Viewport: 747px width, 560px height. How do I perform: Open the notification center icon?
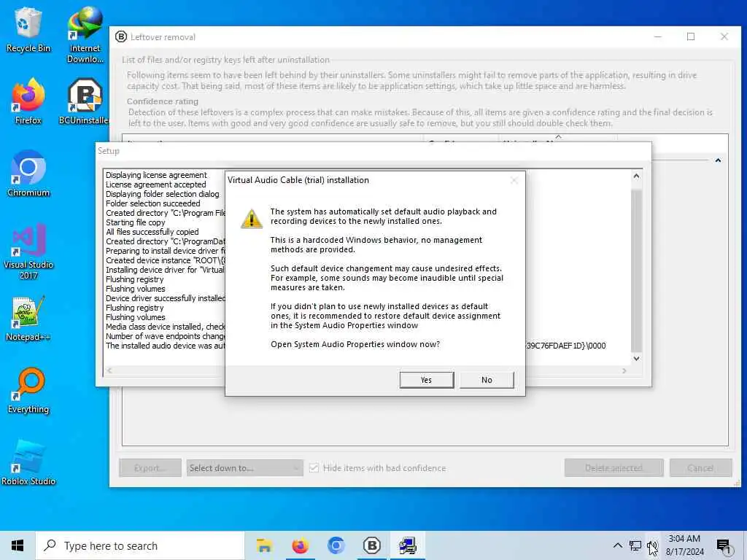coord(724,545)
